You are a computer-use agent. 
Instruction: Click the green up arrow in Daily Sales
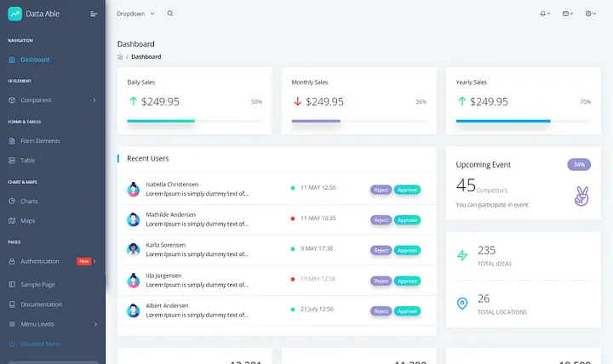coord(133,101)
